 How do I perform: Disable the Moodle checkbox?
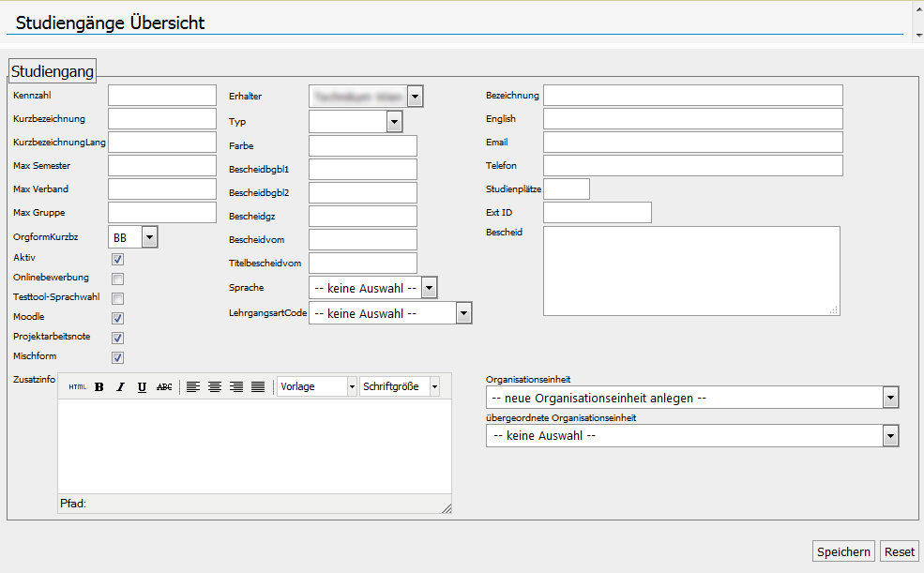point(118,318)
